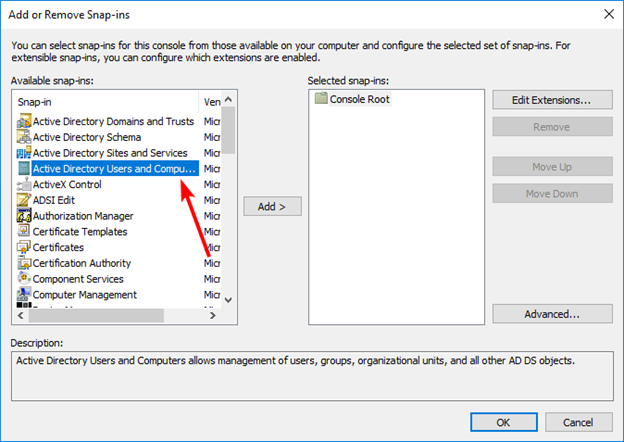Click the Certificate Templates icon
The image size is (624, 442).
point(24,232)
